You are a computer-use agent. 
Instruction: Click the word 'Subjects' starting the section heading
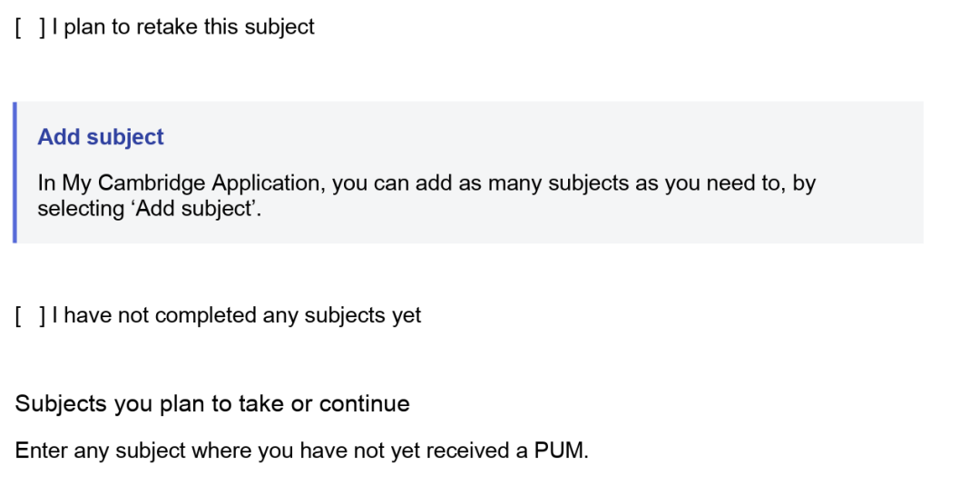click(61, 404)
